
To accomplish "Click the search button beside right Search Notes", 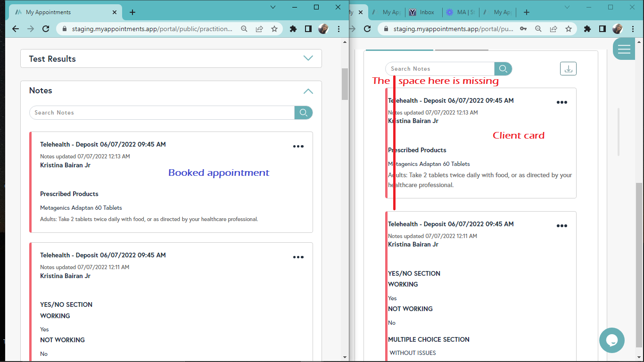I will point(503,69).
